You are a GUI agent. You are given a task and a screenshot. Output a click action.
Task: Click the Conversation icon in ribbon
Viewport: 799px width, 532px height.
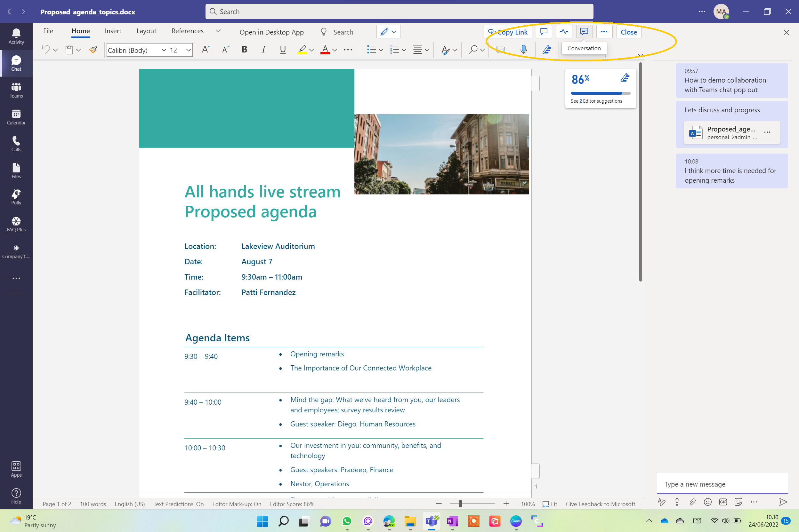tap(584, 32)
